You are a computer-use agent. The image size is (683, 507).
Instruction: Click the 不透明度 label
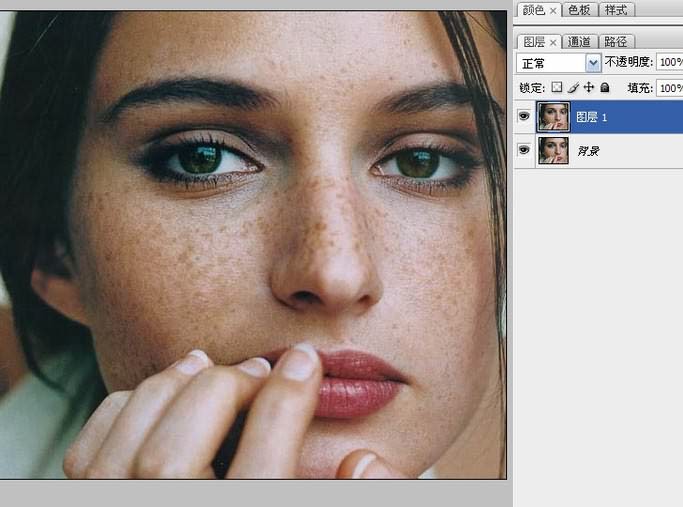click(x=629, y=62)
